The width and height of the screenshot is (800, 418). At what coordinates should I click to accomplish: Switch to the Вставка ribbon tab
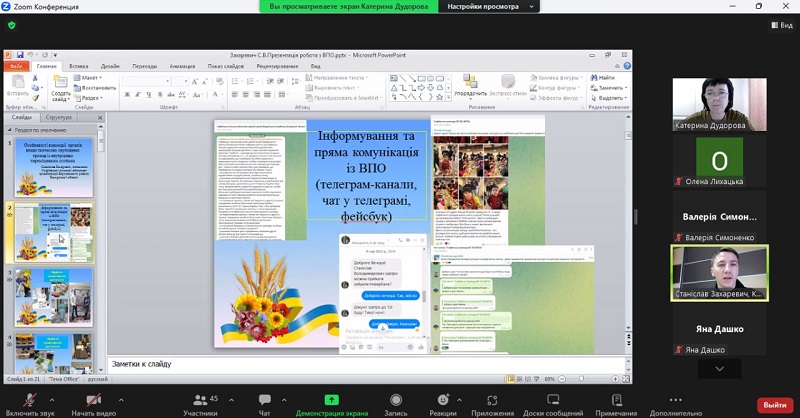click(x=79, y=66)
